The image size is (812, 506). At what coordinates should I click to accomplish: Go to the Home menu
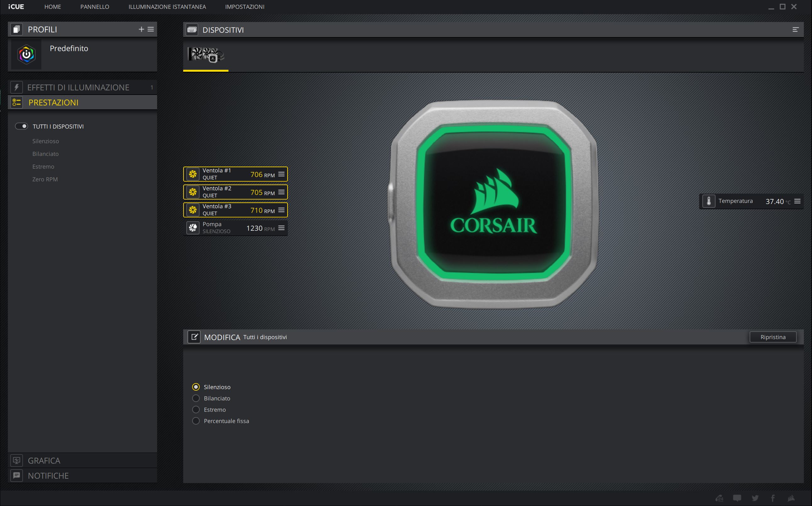coord(52,7)
